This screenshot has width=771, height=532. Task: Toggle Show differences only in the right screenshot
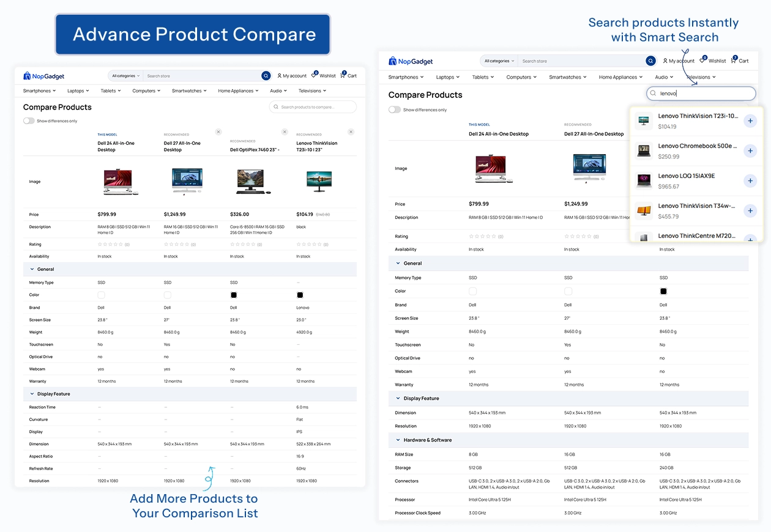tap(395, 109)
